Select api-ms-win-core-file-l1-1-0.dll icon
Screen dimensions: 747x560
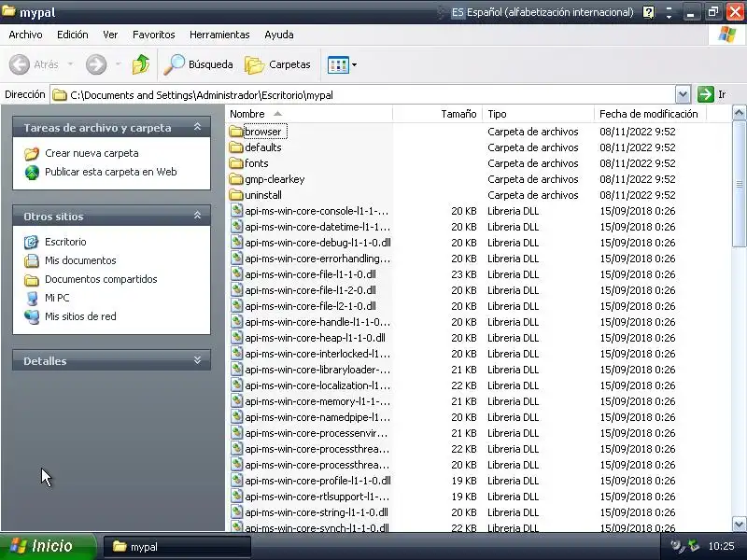pyautogui.click(x=237, y=273)
